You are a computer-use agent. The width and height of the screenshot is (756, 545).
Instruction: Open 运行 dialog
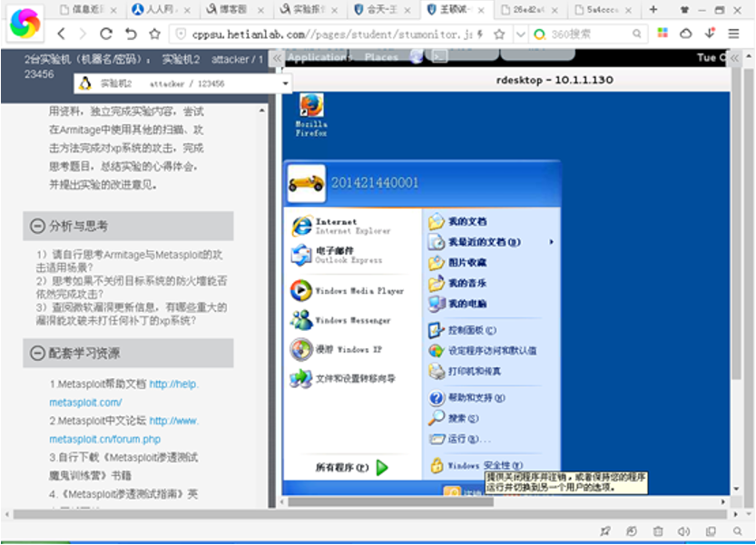(x=459, y=439)
